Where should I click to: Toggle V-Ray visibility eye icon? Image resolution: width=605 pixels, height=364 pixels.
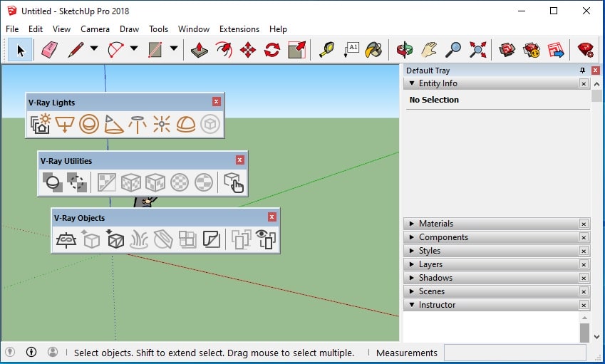point(266,239)
